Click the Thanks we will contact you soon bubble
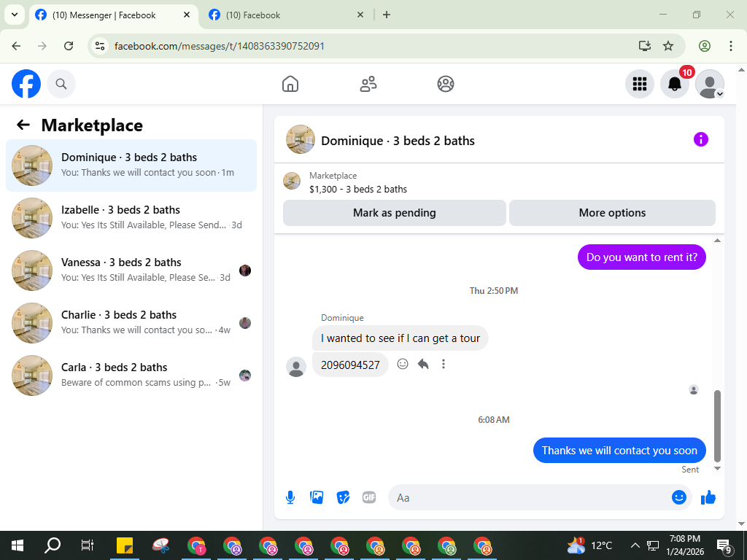 click(619, 451)
